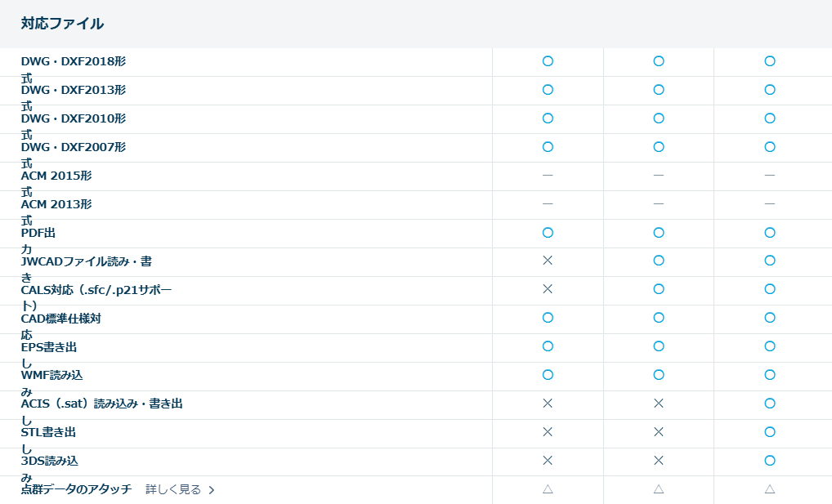Click the dash for ACM 2015形式 in first column
Viewport: 832px width, 504px height.
(x=548, y=176)
